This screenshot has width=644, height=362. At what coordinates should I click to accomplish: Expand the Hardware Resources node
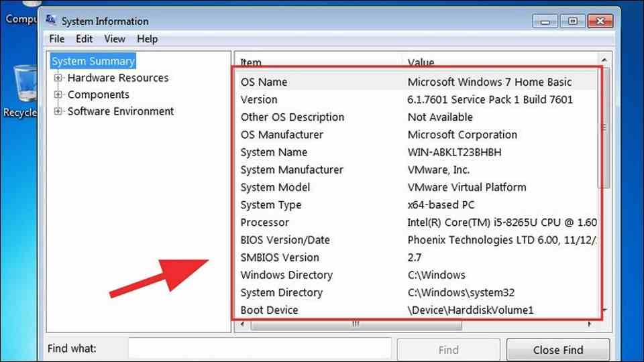click(x=58, y=78)
